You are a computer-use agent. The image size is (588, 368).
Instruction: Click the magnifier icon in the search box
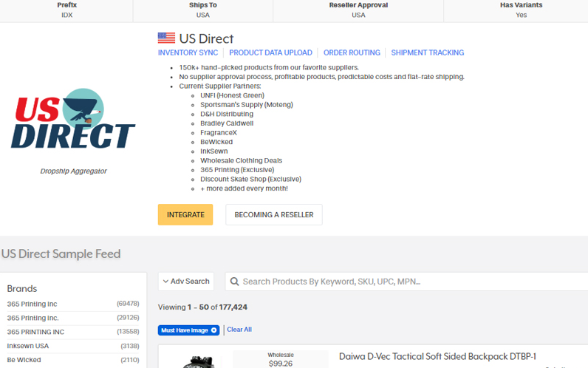[x=234, y=282]
